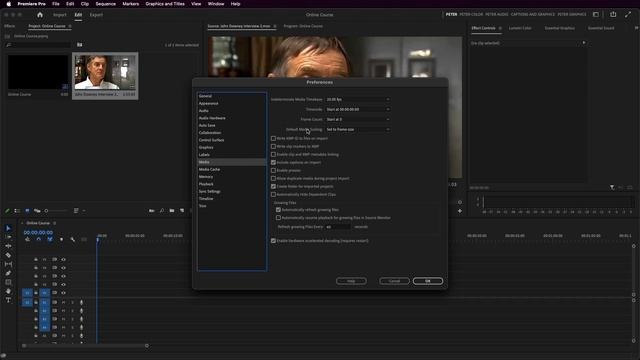Switch project panel to icon view
Viewport: 640px width, 360px height.
pos(27,211)
